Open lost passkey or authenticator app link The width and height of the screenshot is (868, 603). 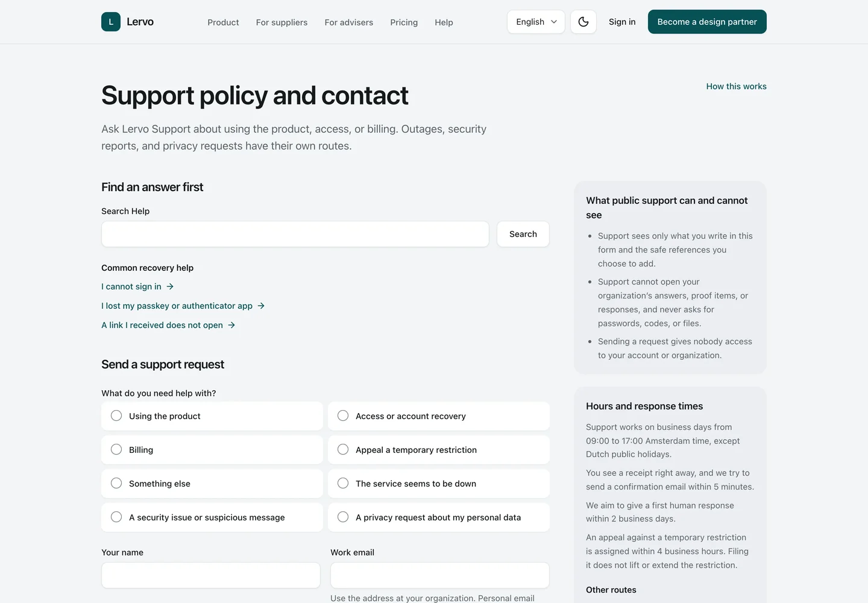click(x=183, y=306)
